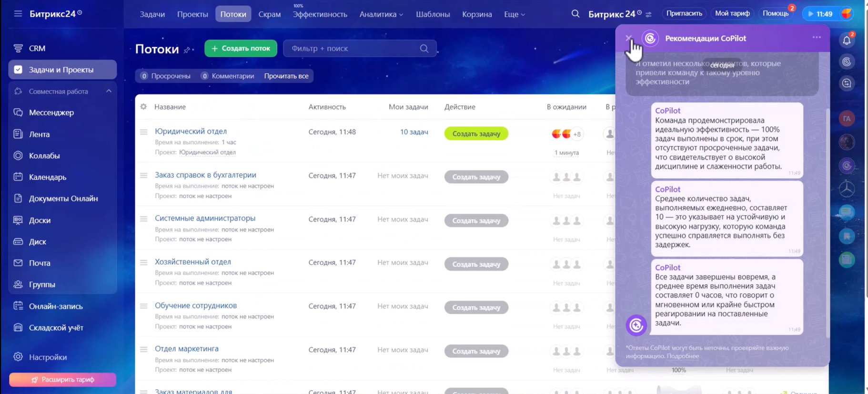Click the row handle for Хозяйственный отдел
The image size is (868, 394).
point(143,262)
